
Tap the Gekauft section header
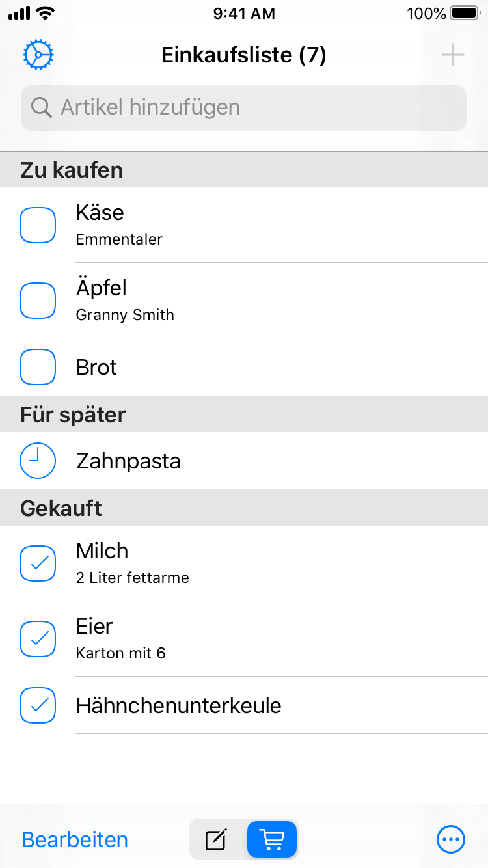[x=61, y=508]
